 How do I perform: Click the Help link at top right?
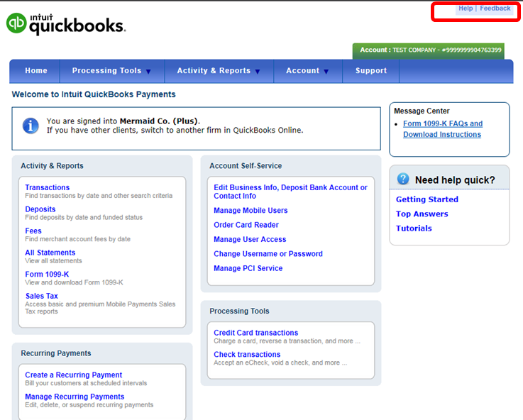pos(466,9)
